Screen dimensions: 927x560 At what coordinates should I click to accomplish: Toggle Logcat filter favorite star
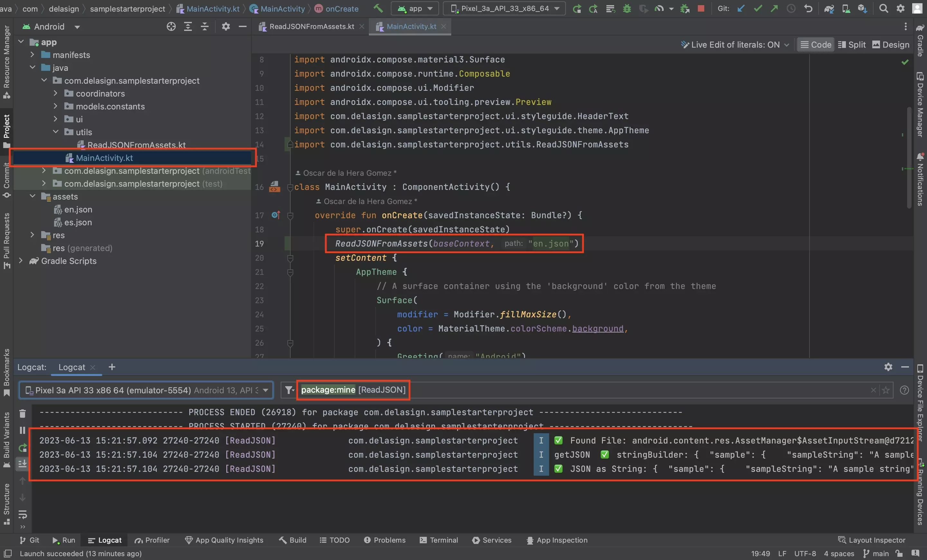coord(886,390)
